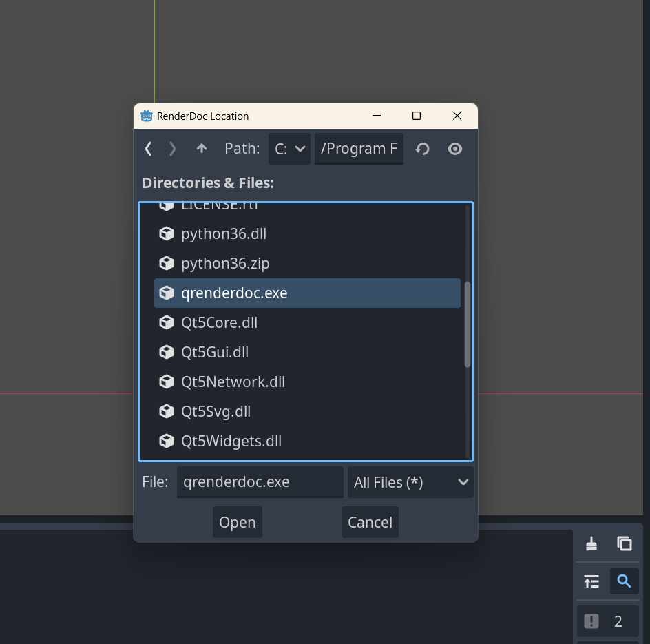
Task: Toggle error messages filter showing 2
Action: tap(608, 621)
